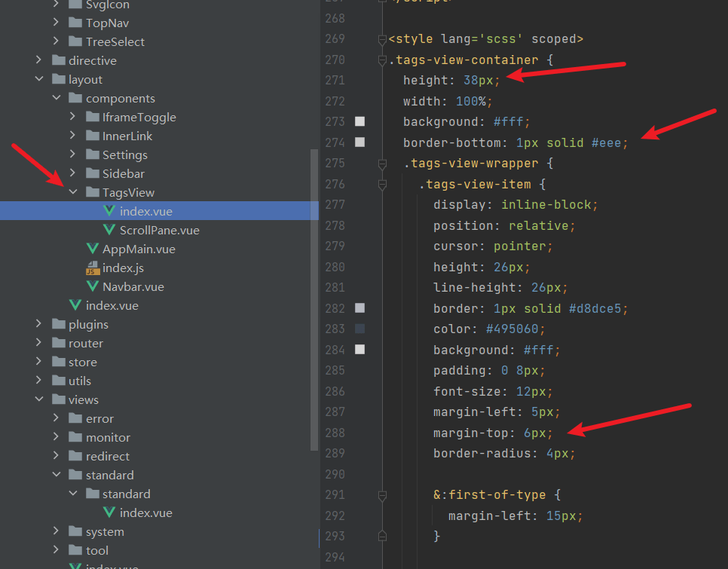Click the project tree vertical scrollbar

[314, 299]
